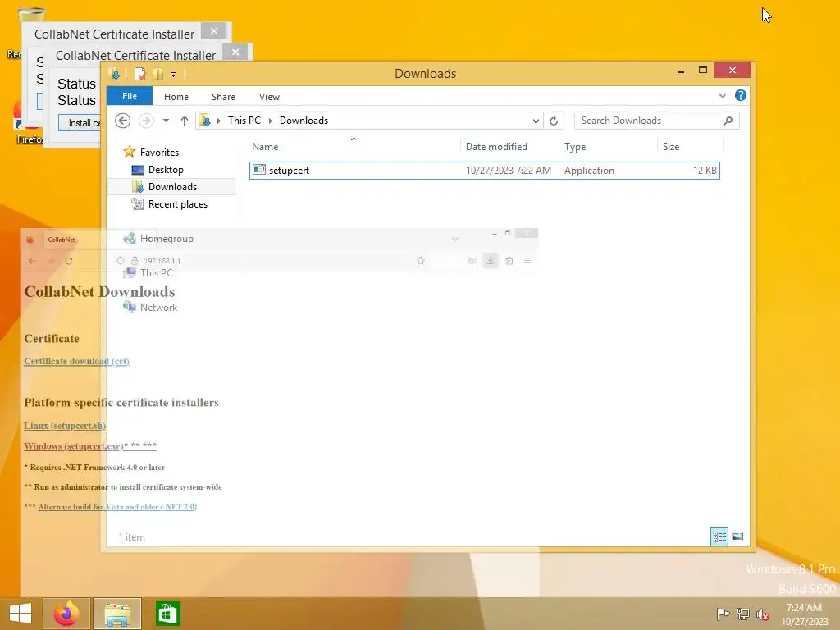This screenshot has height=630, width=840.
Task: Open address bar history dropdown
Action: (535, 121)
